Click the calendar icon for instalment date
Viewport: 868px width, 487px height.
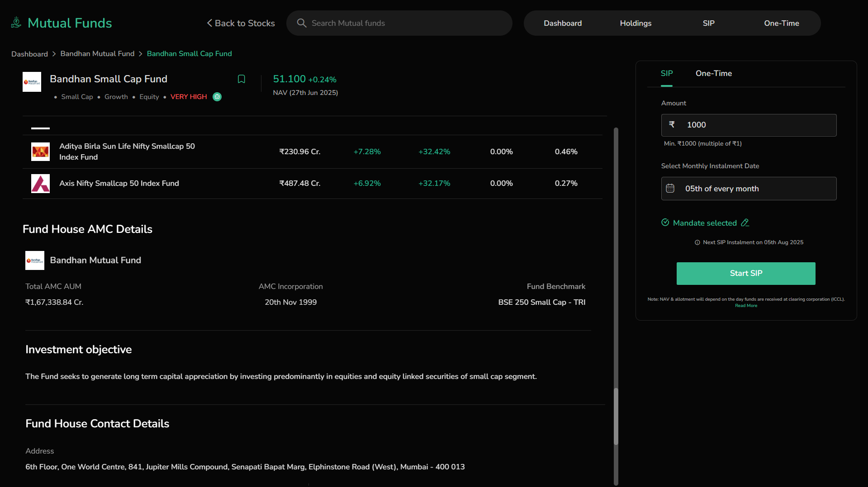click(670, 189)
